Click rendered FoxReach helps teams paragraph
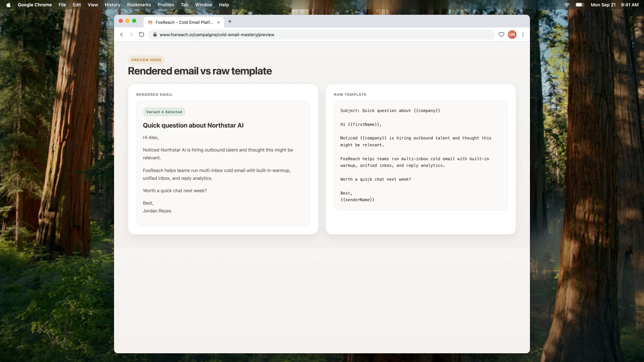644x362 pixels. 216,174
